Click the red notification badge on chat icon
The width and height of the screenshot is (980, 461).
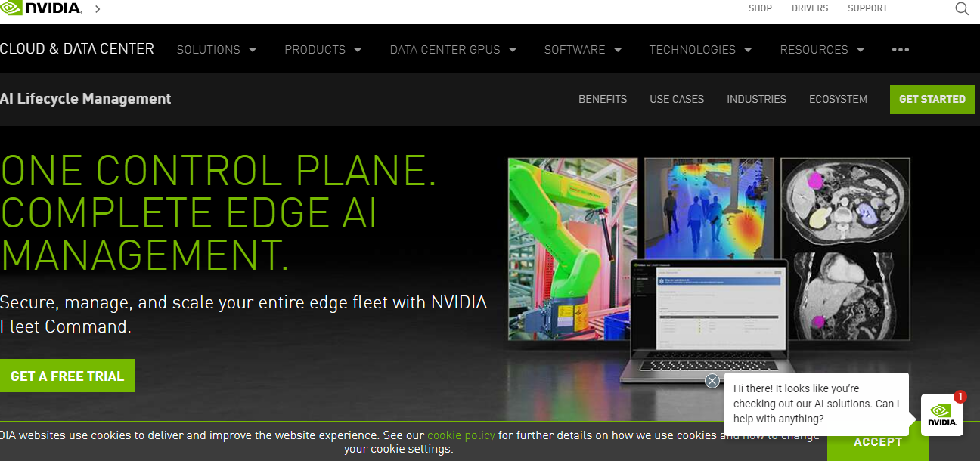(960, 396)
